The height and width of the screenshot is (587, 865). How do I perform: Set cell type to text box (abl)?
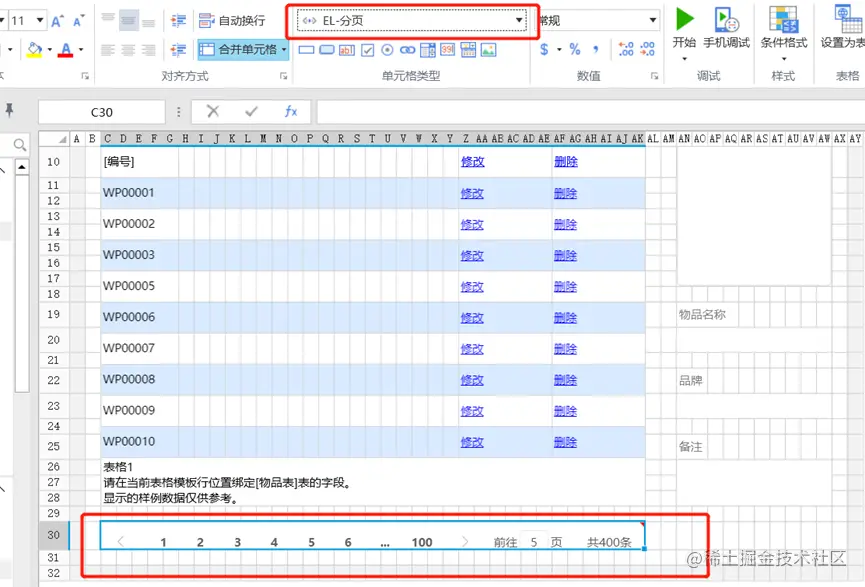point(346,50)
